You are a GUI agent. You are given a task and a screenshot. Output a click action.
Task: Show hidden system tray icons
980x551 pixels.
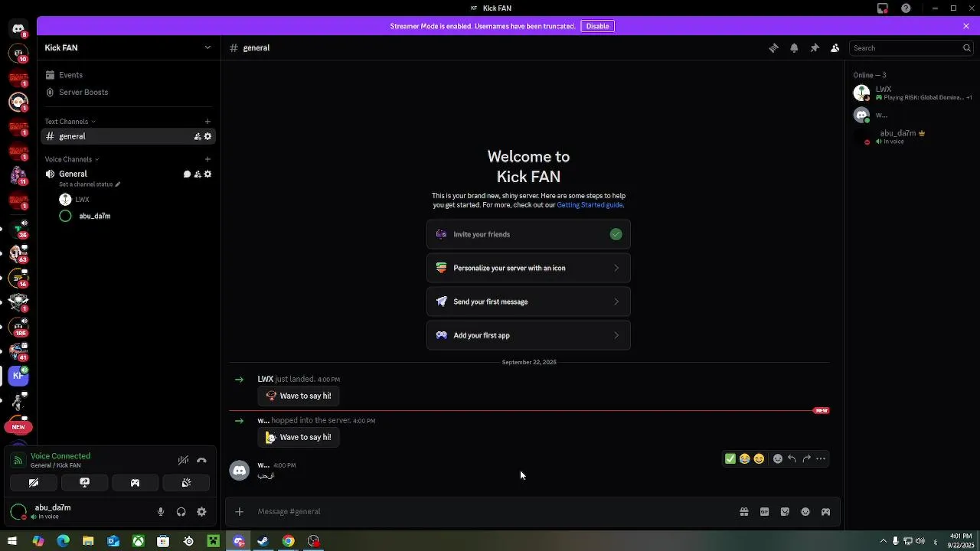tap(883, 541)
